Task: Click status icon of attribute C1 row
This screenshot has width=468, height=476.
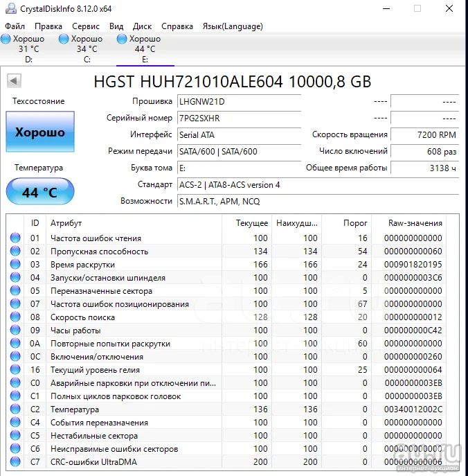Action: [15, 396]
